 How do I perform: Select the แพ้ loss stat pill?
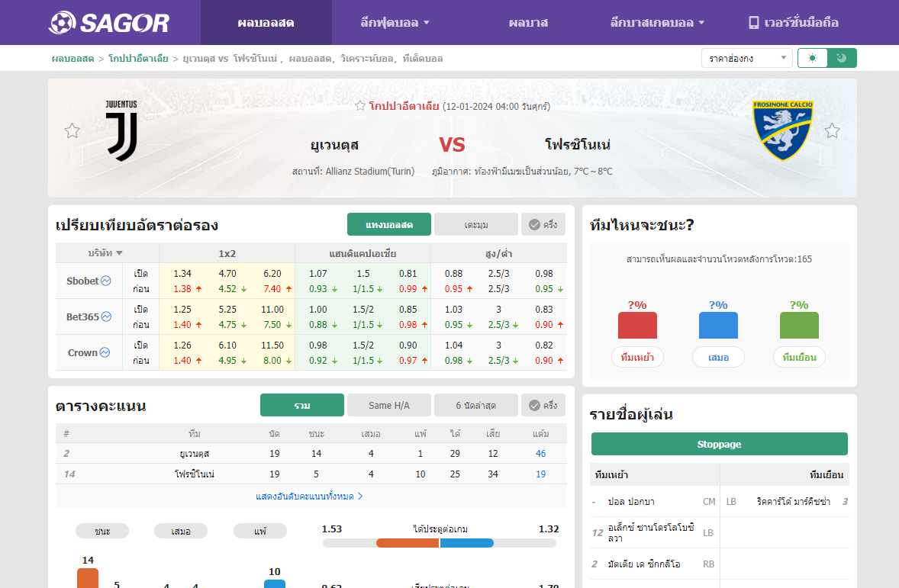click(x=259, y=532)
